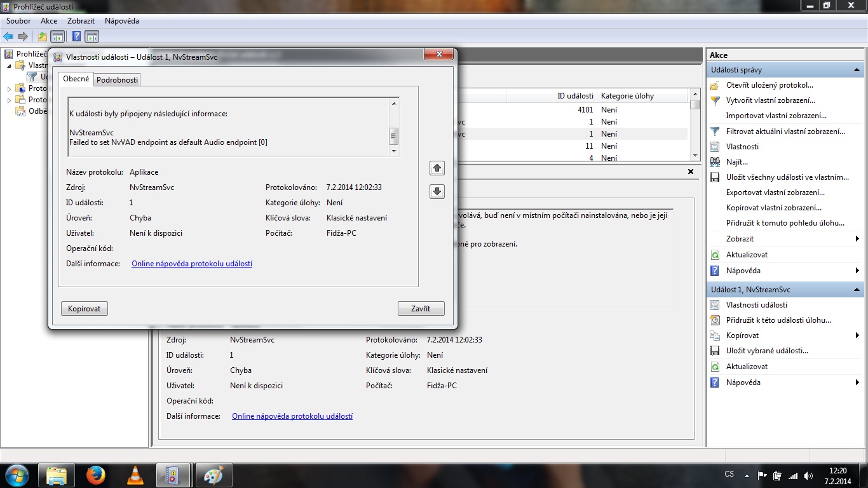Click the network signal icon in system tray
Viewport: 868px width, 488px height.
coord(793,475)
